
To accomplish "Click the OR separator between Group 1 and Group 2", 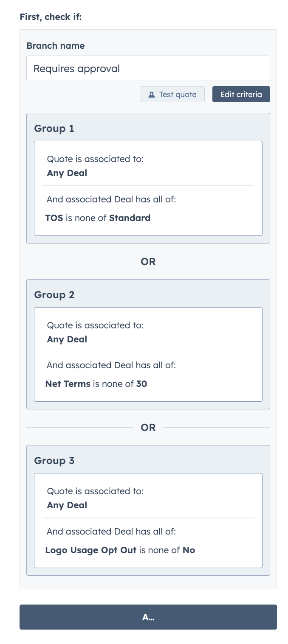I will click(148, 262).
